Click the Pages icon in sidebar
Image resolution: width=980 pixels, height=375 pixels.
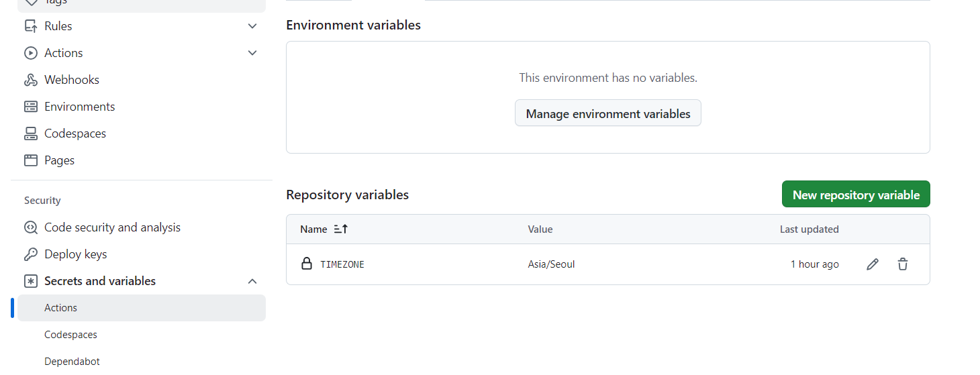click(31, 160)
